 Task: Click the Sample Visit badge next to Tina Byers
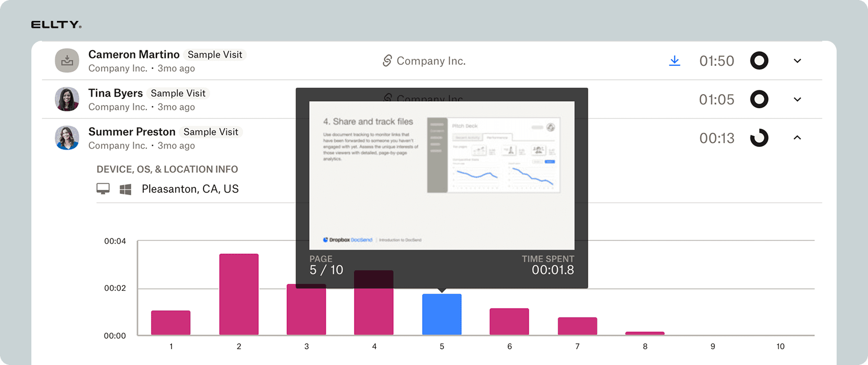tap(178, 93)
